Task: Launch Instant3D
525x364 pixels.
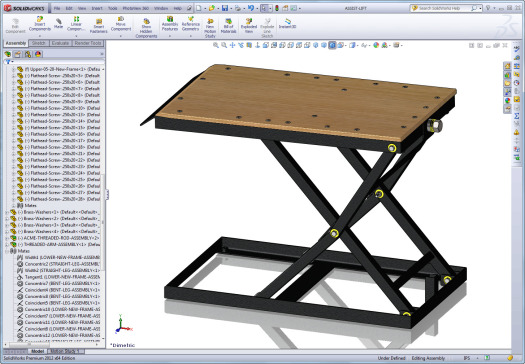Action: (x=287, y=23)
